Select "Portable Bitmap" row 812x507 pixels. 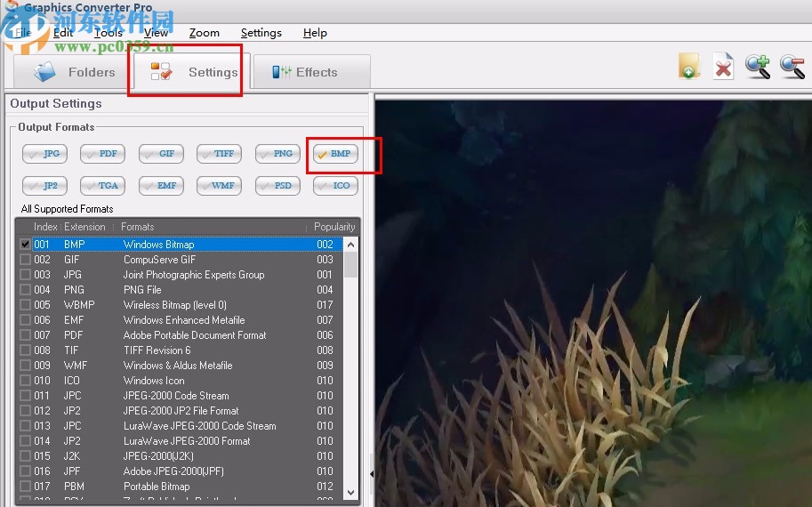181,487
